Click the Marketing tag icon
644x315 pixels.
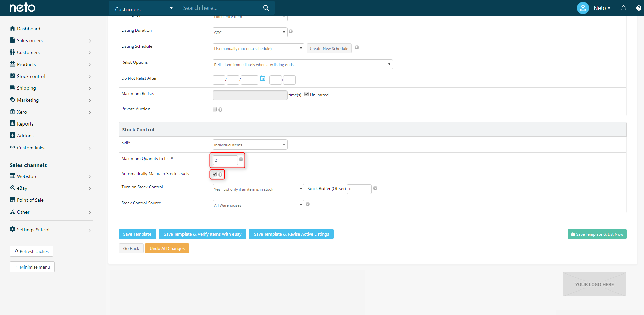pyautogui.click(x=13, y=100)
